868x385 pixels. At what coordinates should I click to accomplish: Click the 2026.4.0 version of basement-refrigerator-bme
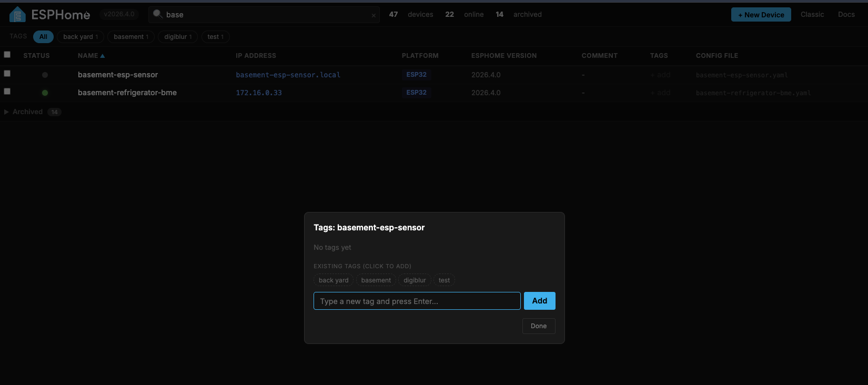(x=486, y=93)
